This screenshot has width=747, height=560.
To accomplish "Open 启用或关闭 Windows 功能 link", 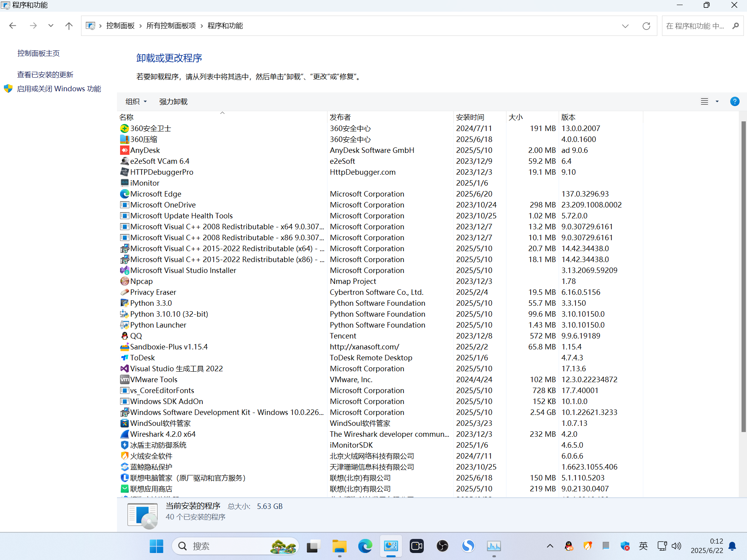I will pos(59,89).
